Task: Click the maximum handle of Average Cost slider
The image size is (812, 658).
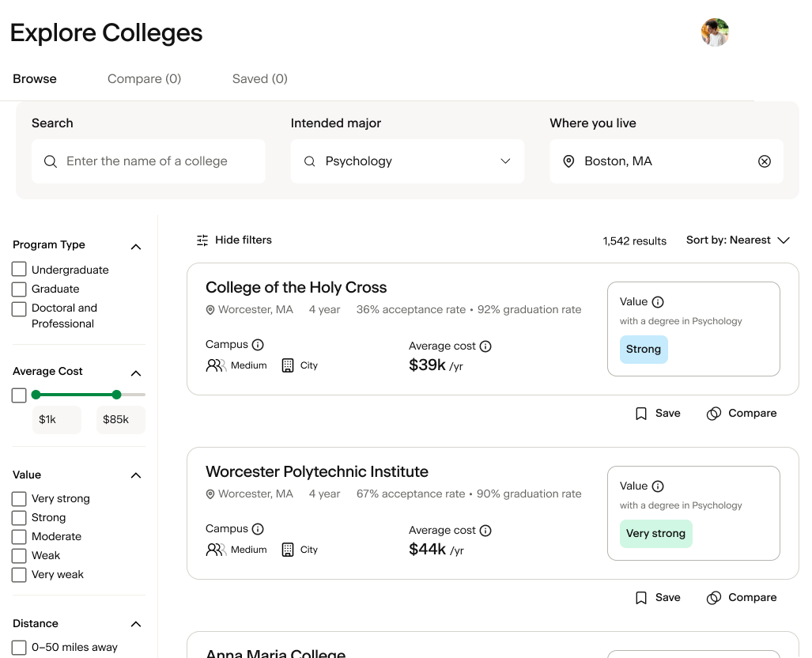Action: [116, 395]
